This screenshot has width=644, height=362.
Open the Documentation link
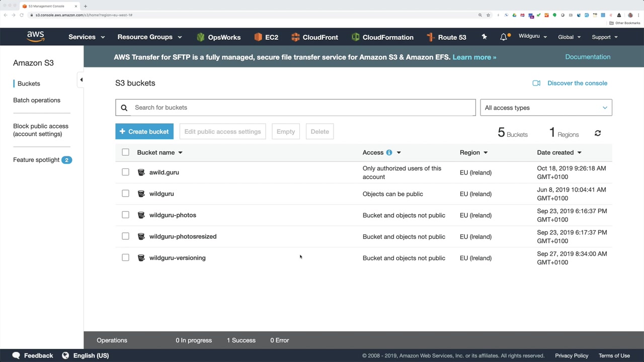pos(588,57)
